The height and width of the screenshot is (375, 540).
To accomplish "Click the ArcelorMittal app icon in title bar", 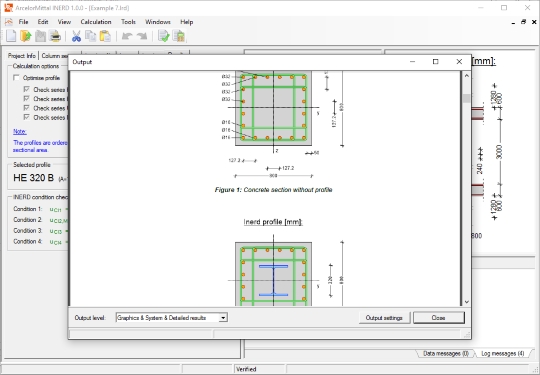I will pos(9,8).
